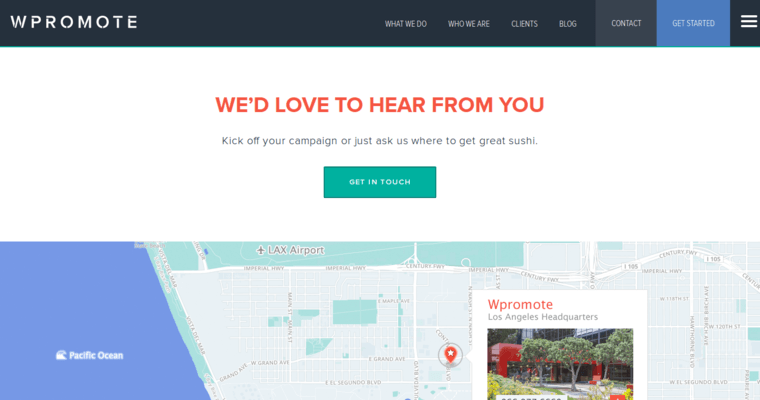
Task: Click the WE'D LOVE TO HEAR FROM YOU heading
Action: [380, 105]
